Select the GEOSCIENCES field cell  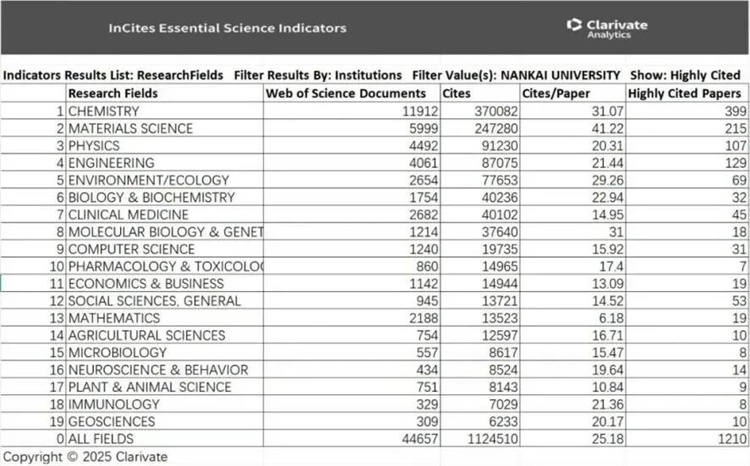point(108,422)
